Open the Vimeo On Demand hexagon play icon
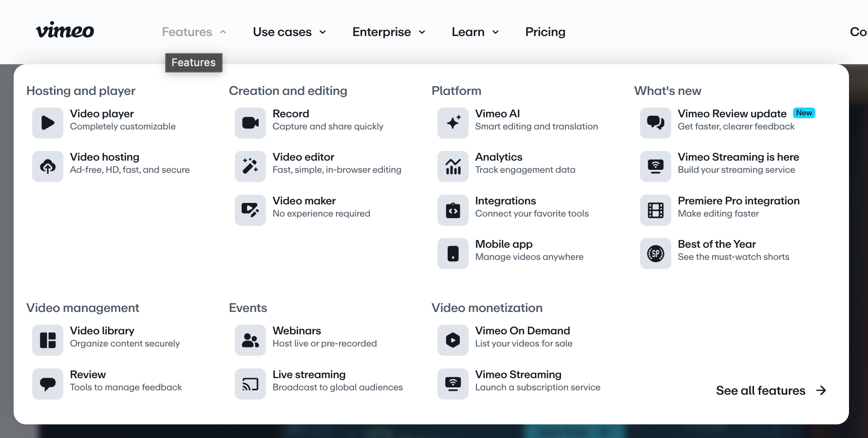The width and height of the screenshot is (868, 438). click(x=453, y=340)
